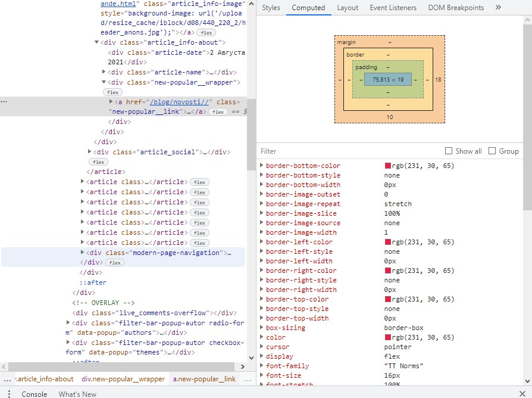Screen dimensions: 532x398
Task: Toggle the Group checkbox
Action: click(x=492, y=151)
